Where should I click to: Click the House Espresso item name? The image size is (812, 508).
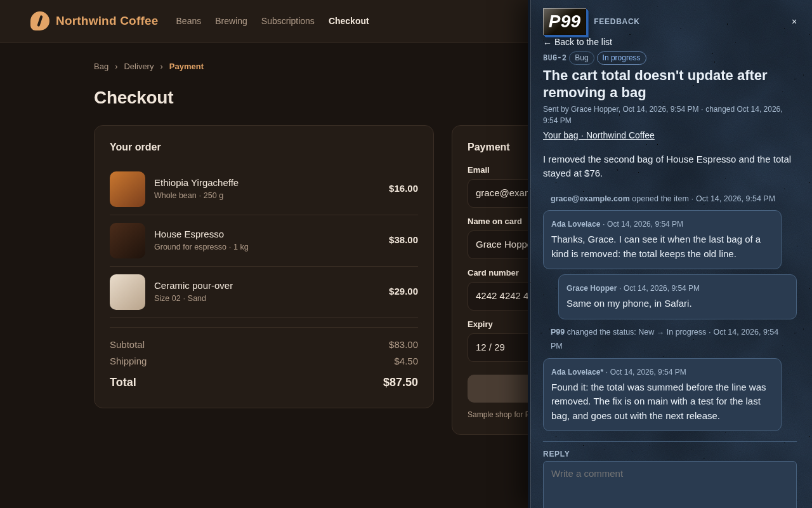tap(189, 234)
